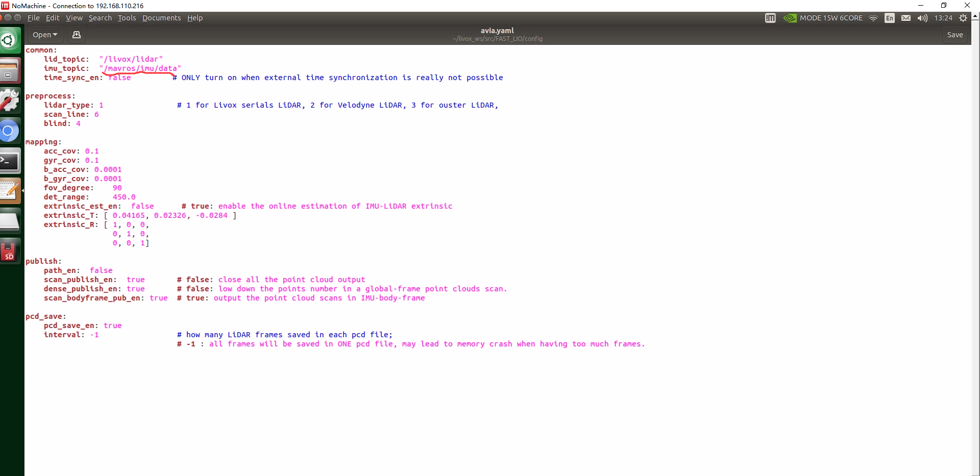Open the Ubuntu dash search launcher
980x476 pixels.
9,40
